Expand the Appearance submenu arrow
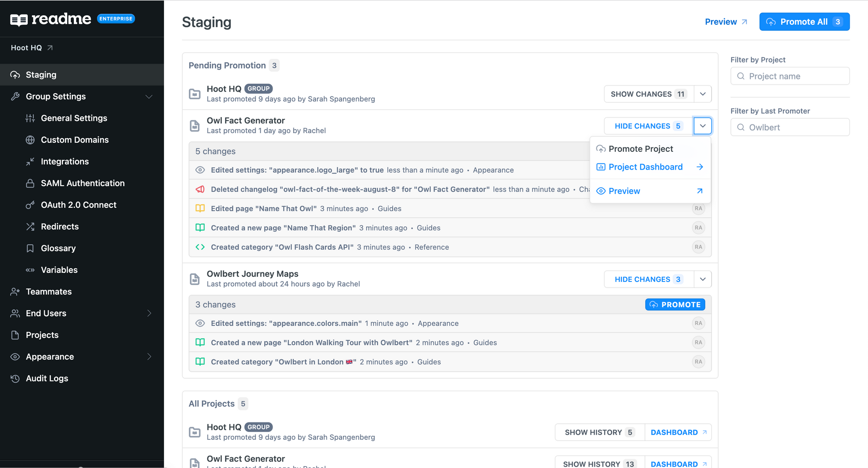The image size is (868, 468). coord(149,357)
